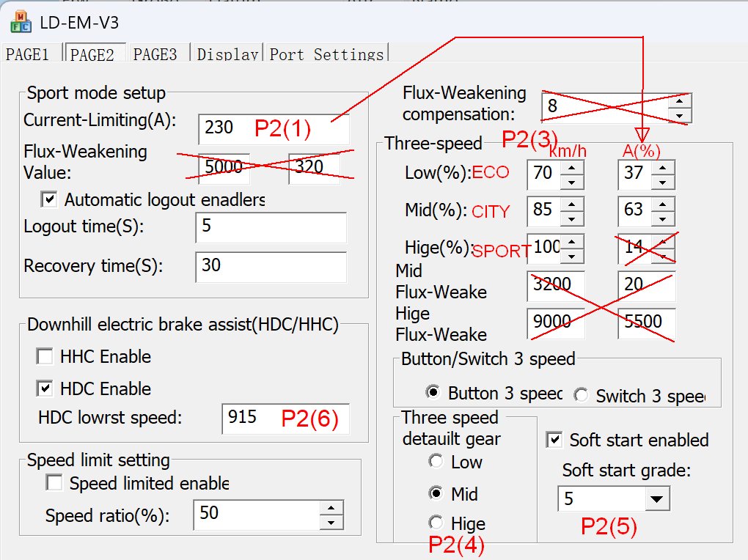
Task: Click the Speed ratio(%) value field
Action: click(257, 515)
